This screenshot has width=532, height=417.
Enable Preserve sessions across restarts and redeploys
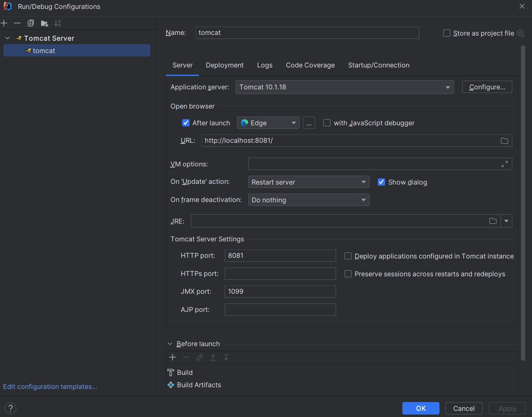point(348,274)
